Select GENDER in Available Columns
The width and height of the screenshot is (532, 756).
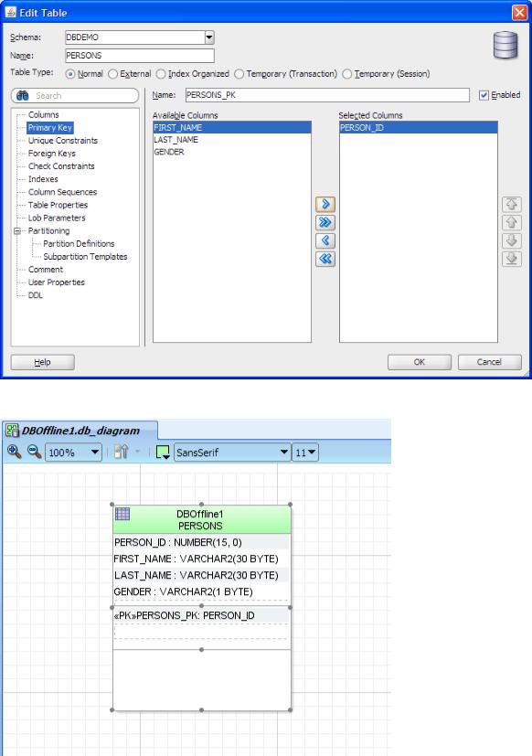click(x=232, y=152)
